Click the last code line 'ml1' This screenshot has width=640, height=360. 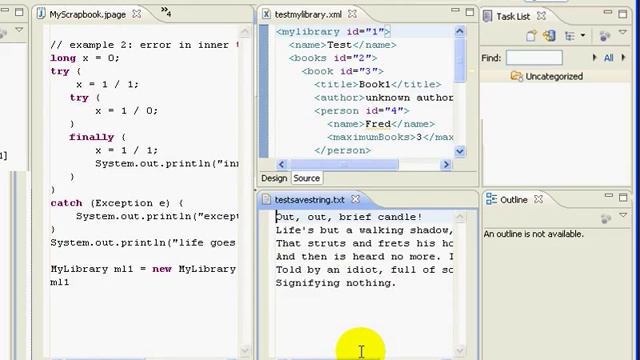coord(60,282)
